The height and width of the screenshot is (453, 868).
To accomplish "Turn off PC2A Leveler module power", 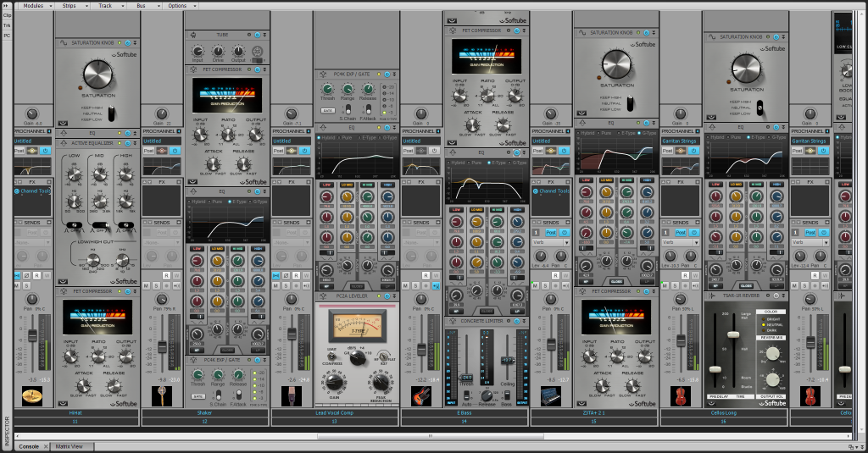I will [x=387, y=296].
